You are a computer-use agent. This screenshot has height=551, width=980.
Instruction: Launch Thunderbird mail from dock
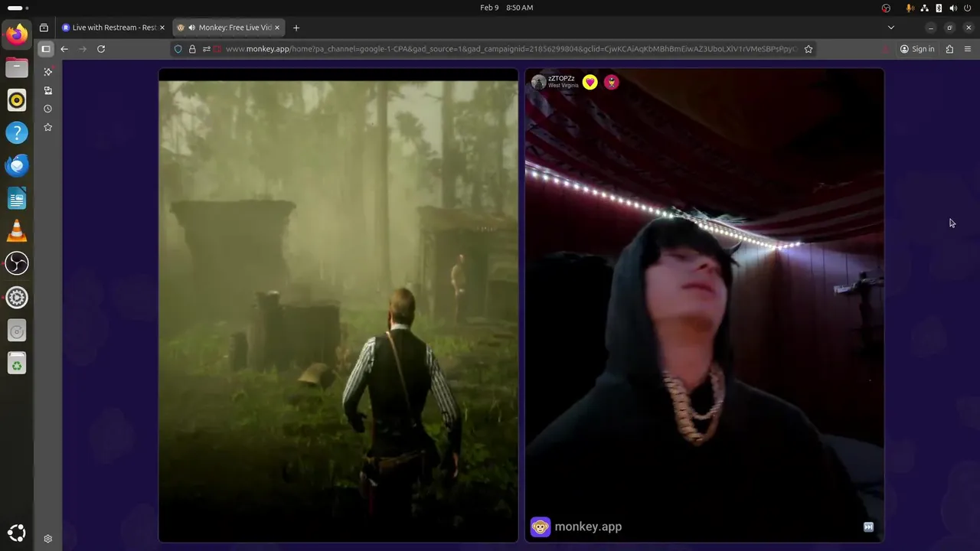tap(17, 165)
